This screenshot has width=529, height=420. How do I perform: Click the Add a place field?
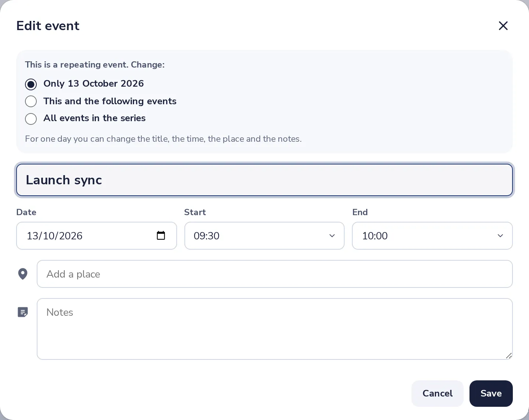point(275,274)
